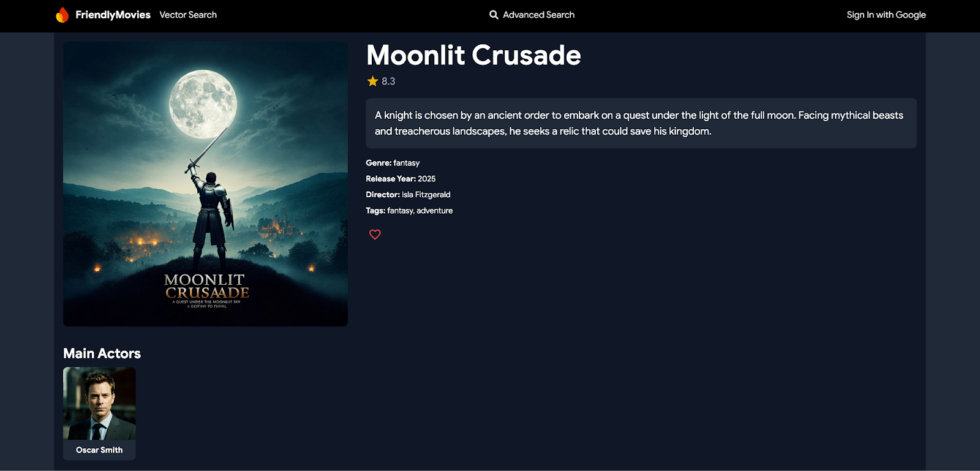Screen dimensions: 980x471
Task: Open Oscar Smith's actor photo
Action: click(99, 403)
